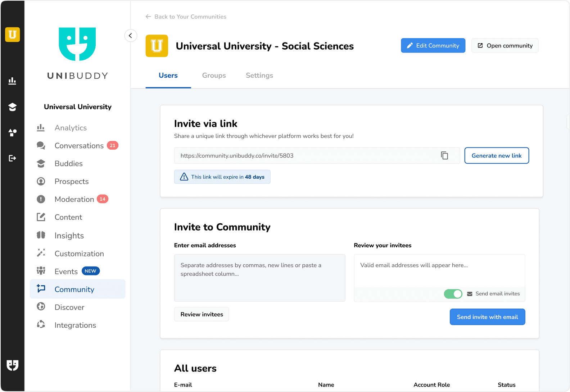Click the Customization magic wand icon
Screen dimensions: 570x392
pyautogui.click(x=41, y=253)
